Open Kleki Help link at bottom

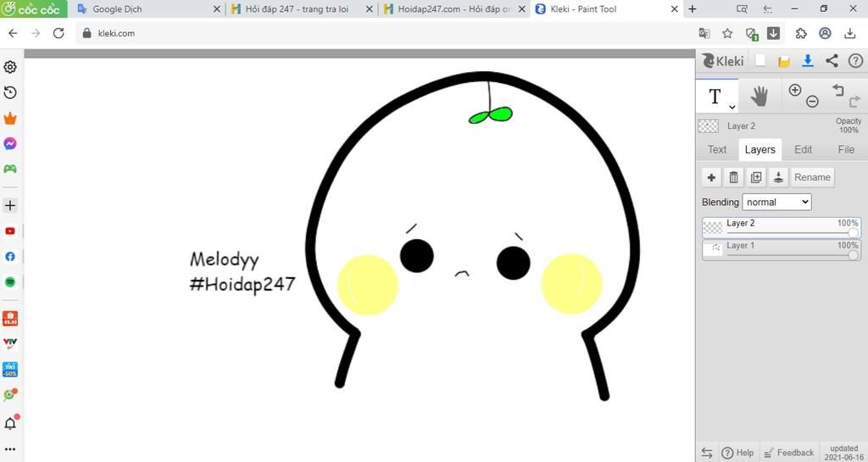click(738, 453)
